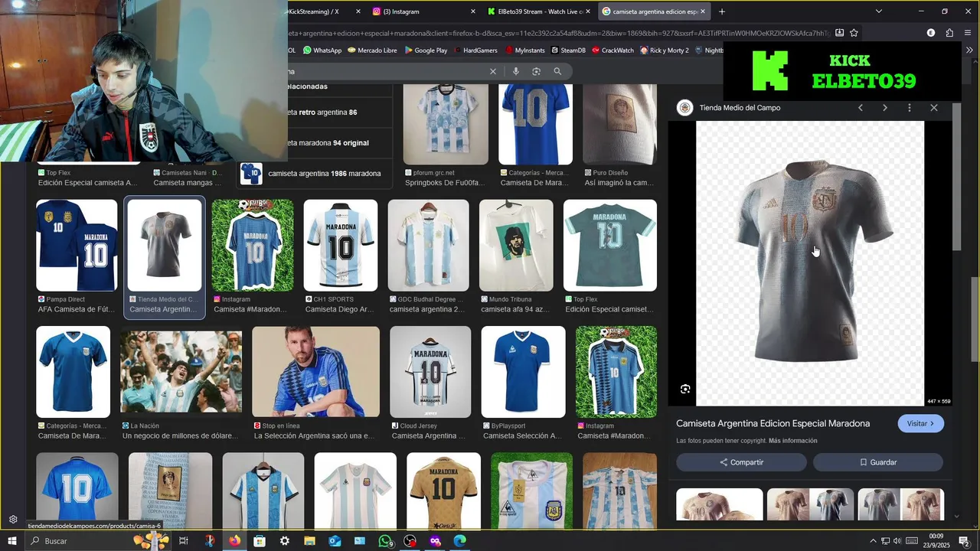Screen dimensions: 980x551
Task: Open Mercado Libre bookmark
Action: [x=371, y=51]
